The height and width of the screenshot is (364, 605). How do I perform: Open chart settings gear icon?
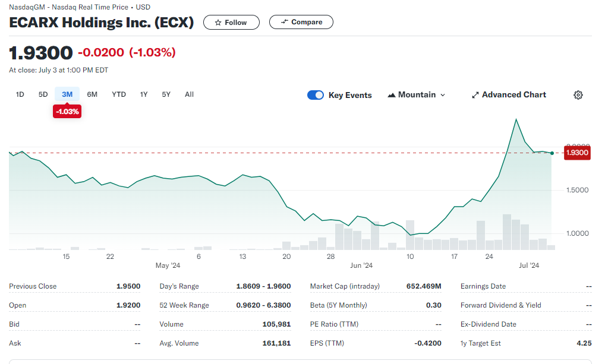pos(578,95)
